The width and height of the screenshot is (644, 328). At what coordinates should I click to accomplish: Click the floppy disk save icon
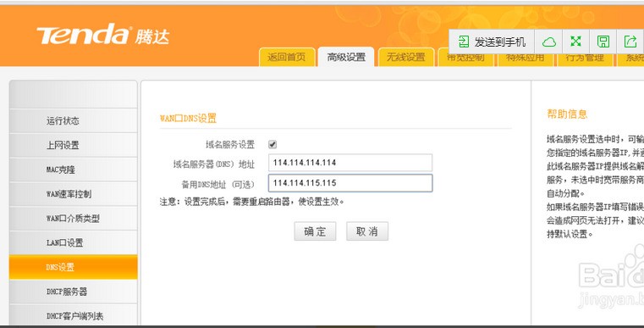pos(603,42)
